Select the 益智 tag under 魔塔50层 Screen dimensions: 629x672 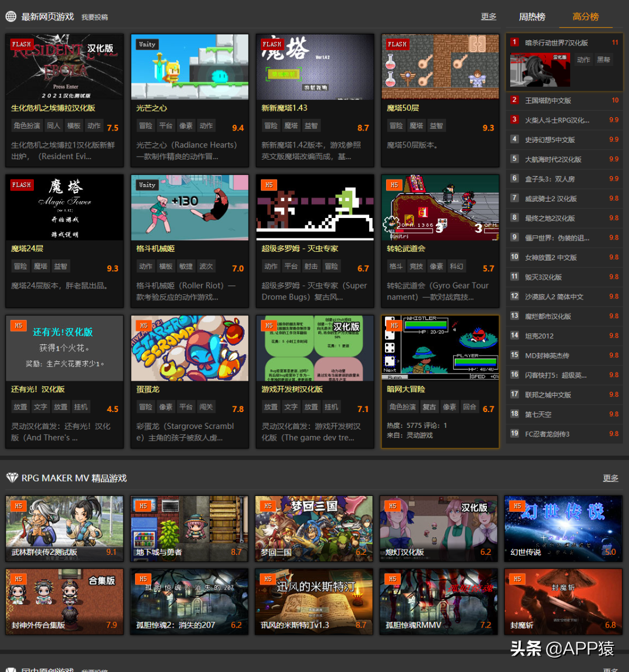[436, 126]
